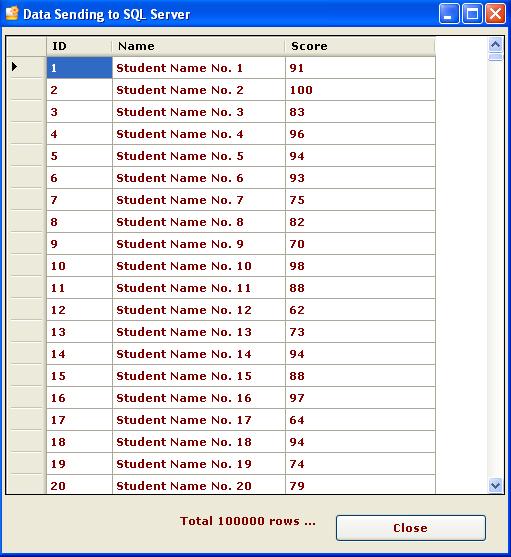The width and height of the screenshot is (511, 557).
Task: Select ID cell 5
Action: (79, 156)
